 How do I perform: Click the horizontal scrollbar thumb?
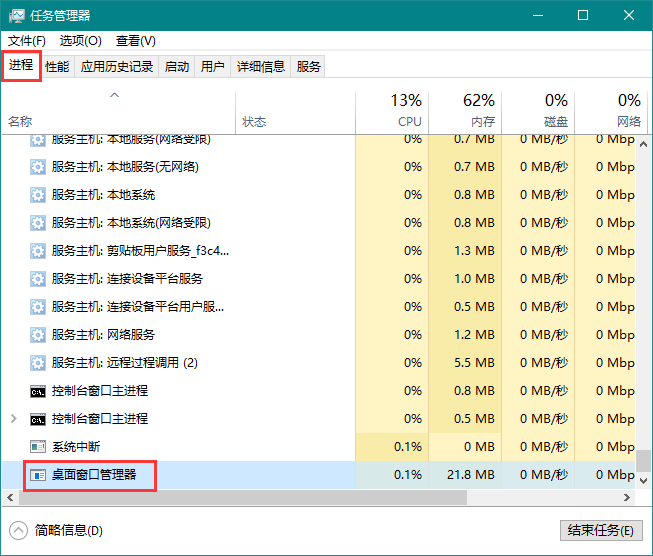pyautogui.click(x=243, y=497)
